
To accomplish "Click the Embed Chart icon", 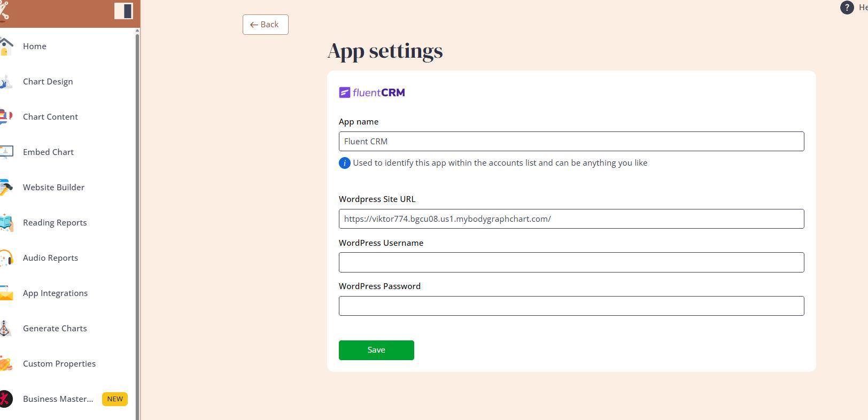I will [6, 152].
